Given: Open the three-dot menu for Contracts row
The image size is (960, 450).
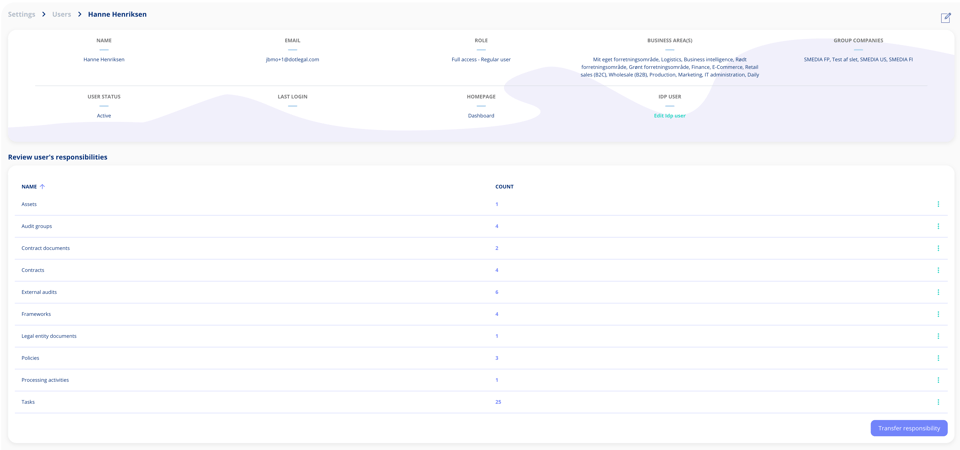Looking at the screenshot, I should 938,270.
